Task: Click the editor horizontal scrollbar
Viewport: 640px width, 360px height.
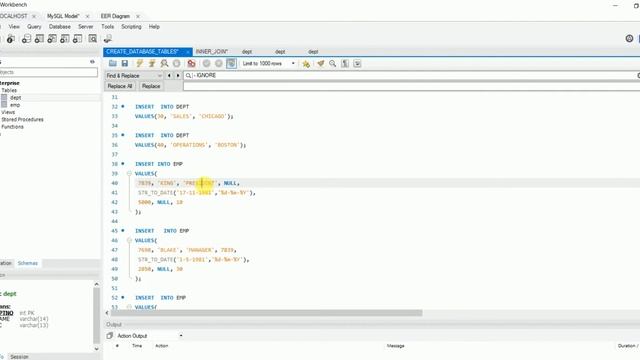Action: pos(266,313)
